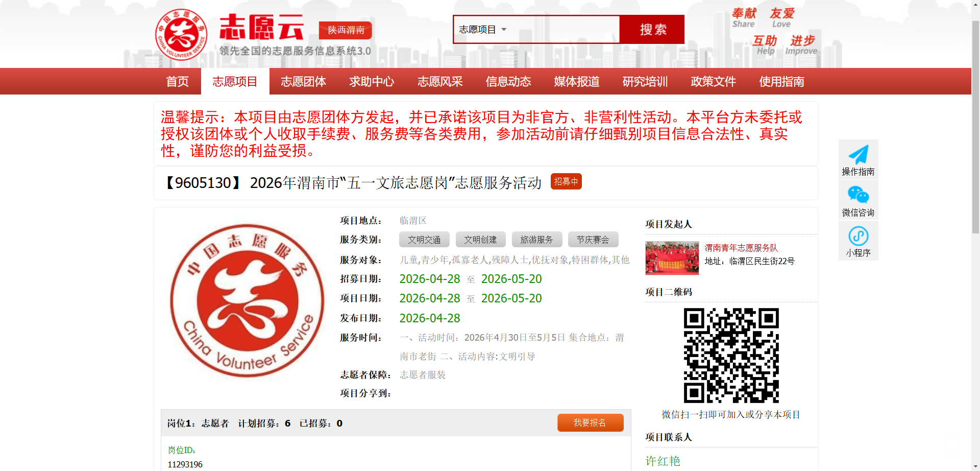Click the contact name 许红艳
980x471 pixels.
point(663,461)
